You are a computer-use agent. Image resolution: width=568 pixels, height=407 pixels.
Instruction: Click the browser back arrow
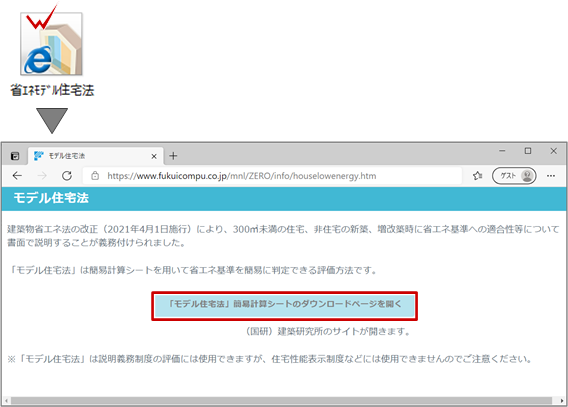17,176
